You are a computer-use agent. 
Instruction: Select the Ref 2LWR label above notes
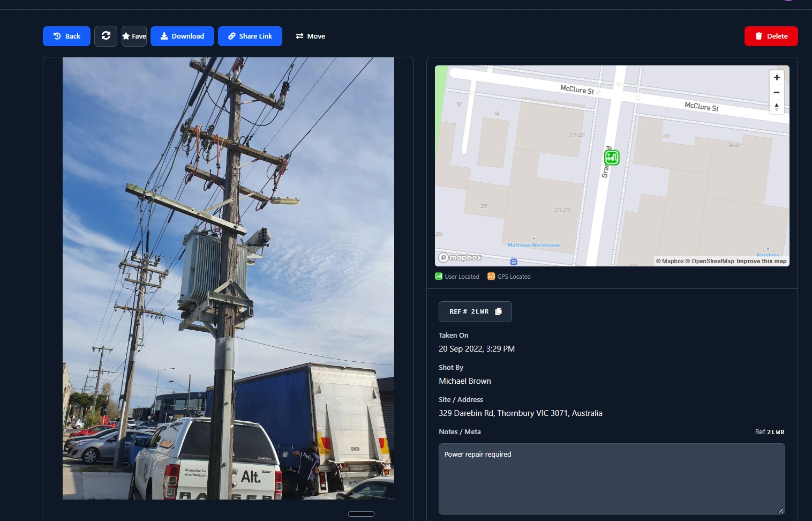coord(770,432)
